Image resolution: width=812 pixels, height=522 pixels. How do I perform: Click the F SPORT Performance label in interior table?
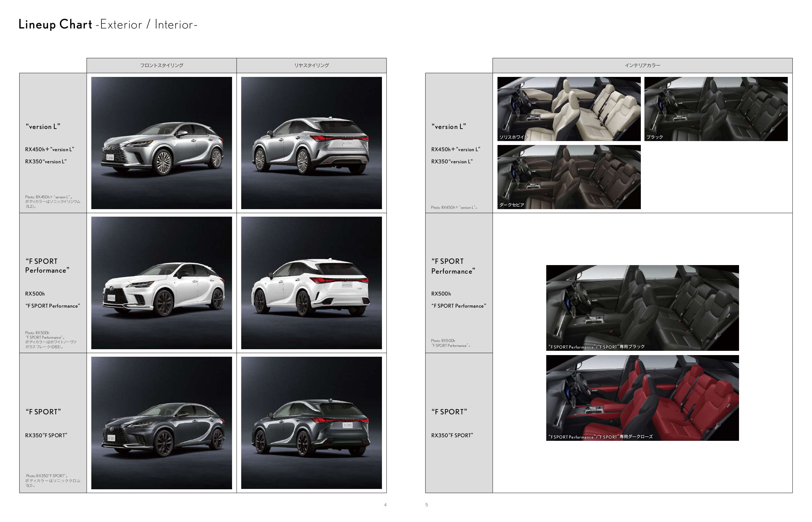click(x=453, y=266)
